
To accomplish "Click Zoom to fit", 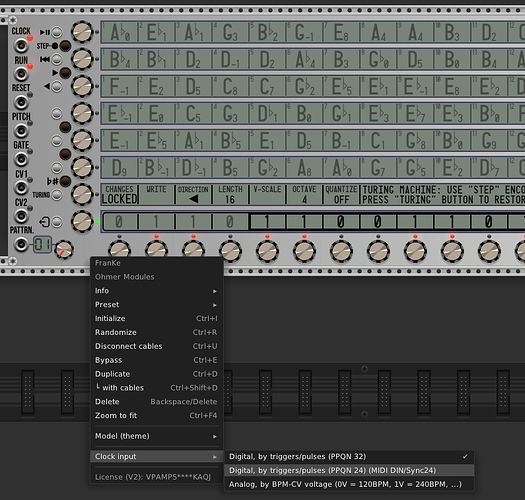I will tap(156, 415).
